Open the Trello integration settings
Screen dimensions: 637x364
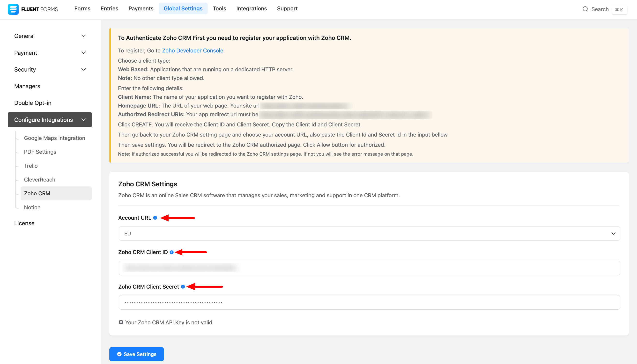click(31, 166)
